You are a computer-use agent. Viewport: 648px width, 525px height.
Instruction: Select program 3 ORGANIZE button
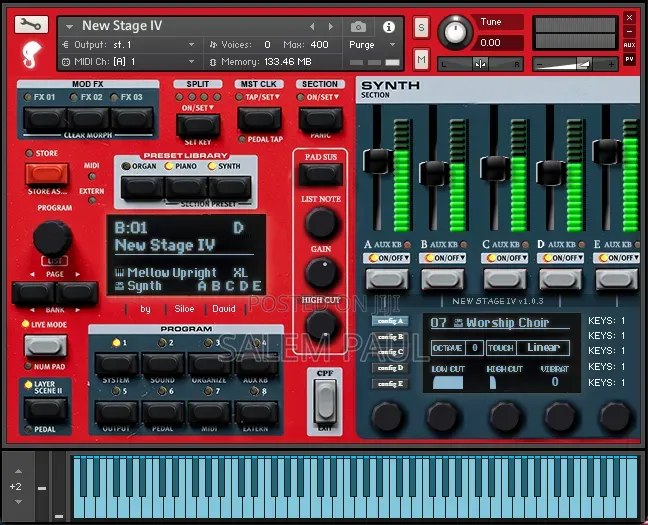click(x=209, y=364)
